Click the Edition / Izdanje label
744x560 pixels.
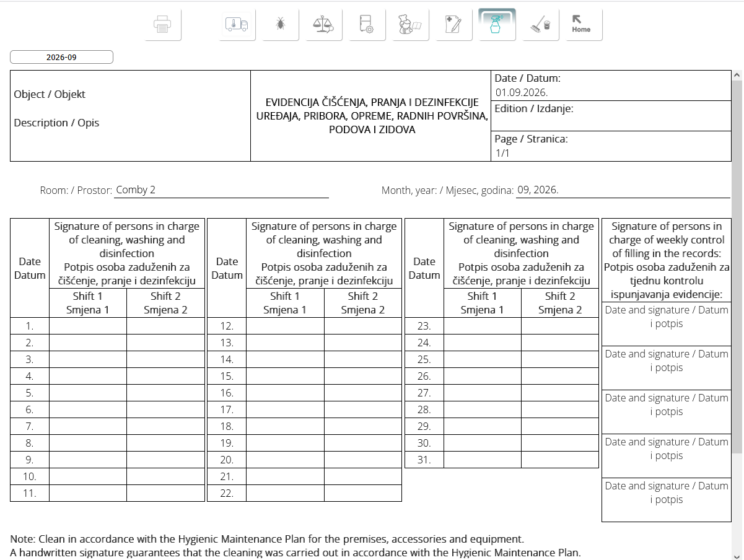[534, 108]
